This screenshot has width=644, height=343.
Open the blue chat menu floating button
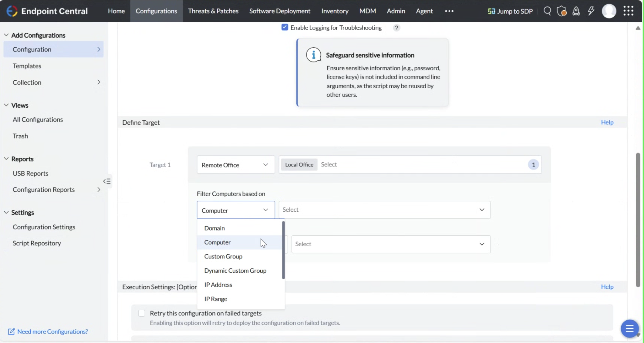[629, 328]
